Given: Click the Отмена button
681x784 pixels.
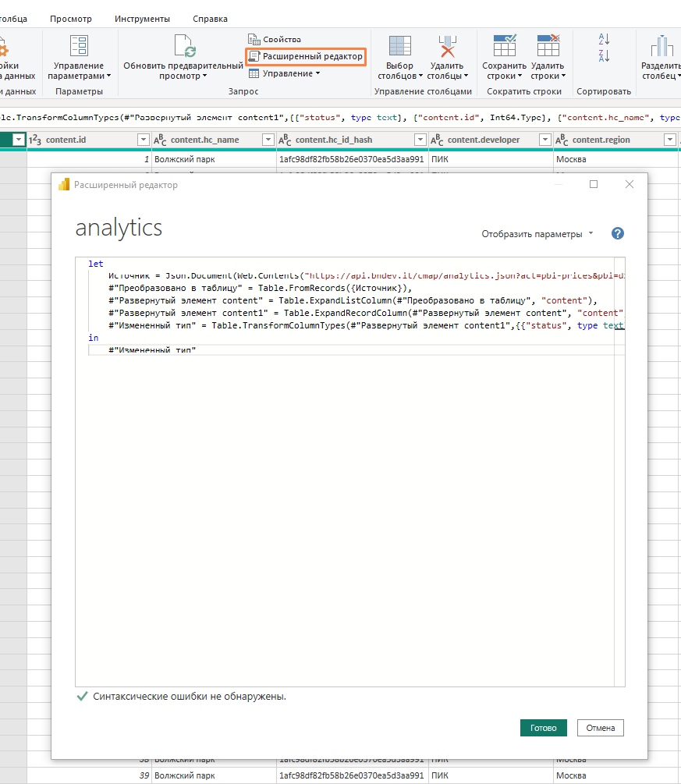Looking at the screenshot, I should [x=601, y=728].
